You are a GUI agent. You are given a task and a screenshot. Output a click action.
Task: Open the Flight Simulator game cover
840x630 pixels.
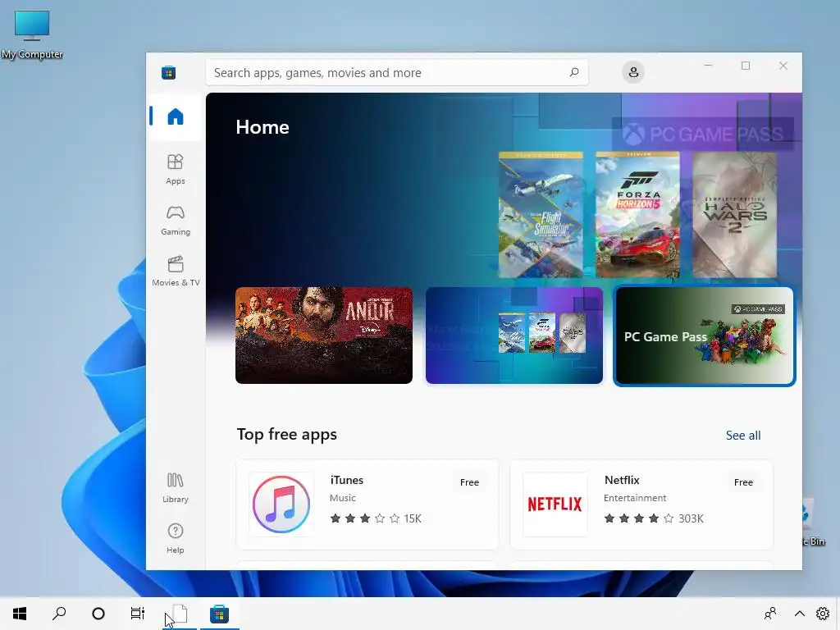[x=541, y=215]
